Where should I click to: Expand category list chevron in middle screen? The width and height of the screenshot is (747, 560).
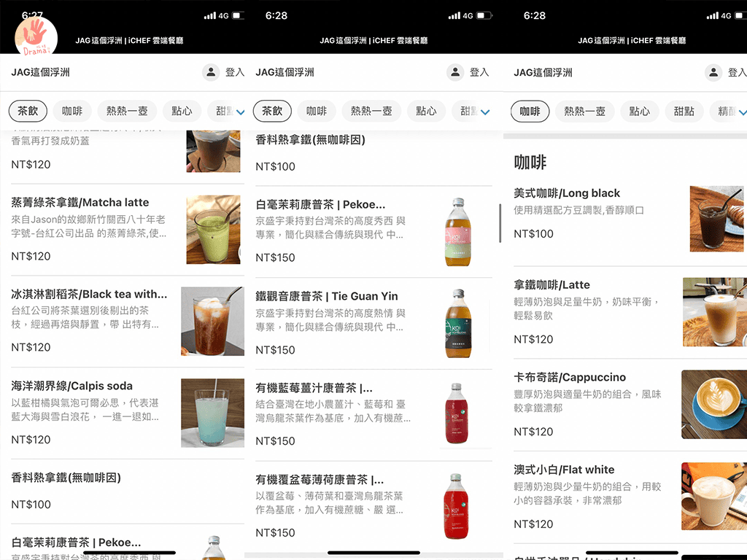pyautogui.click(x=485, y=112)
